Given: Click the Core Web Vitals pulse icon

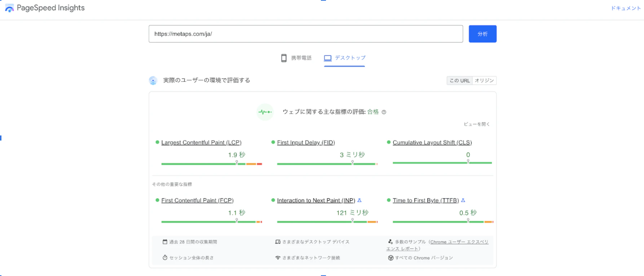Looking at the screenshot, I should point(265,112).
